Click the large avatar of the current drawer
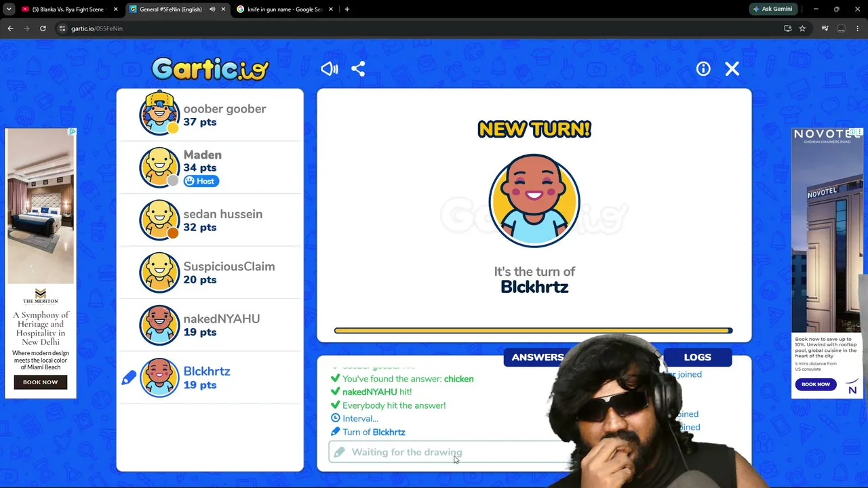 (534, 201)
